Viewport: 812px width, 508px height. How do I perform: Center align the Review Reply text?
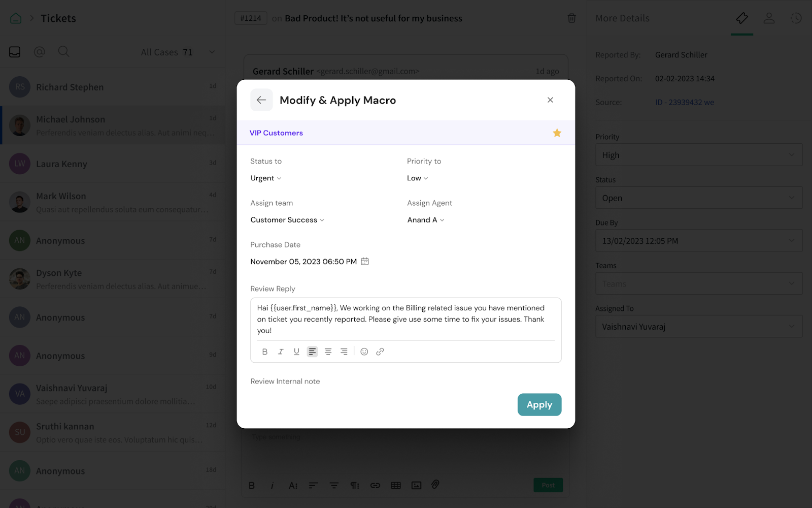coord(328,352)
